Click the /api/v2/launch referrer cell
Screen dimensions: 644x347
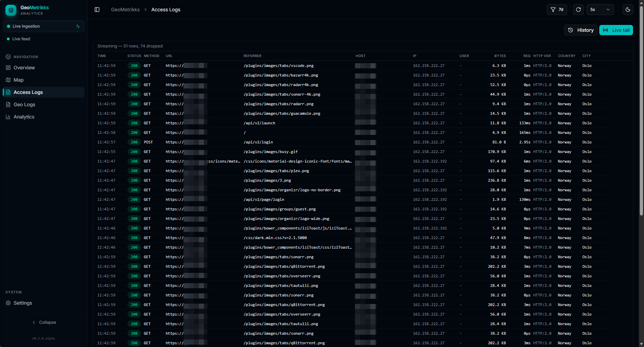259,123
